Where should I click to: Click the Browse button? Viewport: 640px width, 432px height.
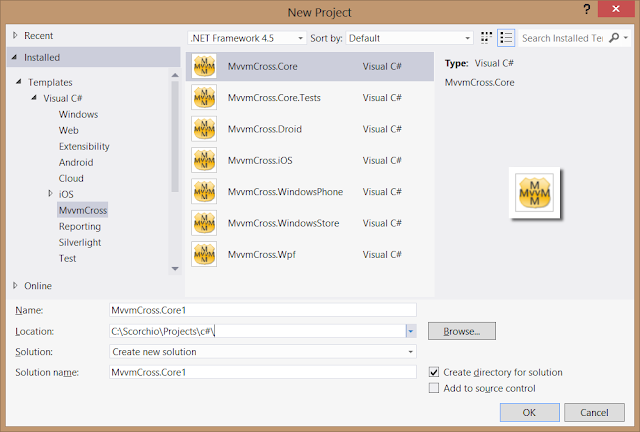point(462,331)
